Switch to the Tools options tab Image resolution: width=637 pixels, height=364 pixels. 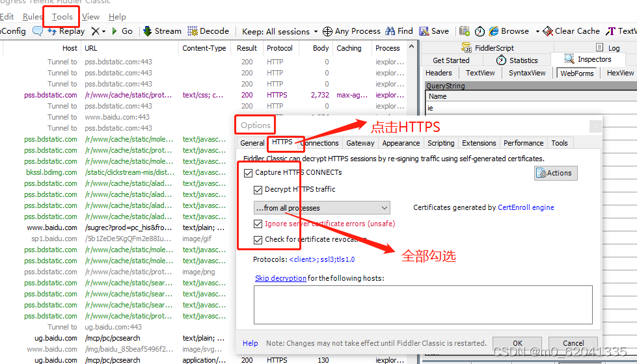(560, 143)
